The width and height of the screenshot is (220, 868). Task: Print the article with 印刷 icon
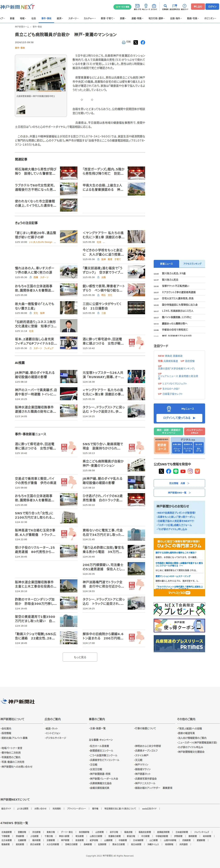(x=126, y=42)
